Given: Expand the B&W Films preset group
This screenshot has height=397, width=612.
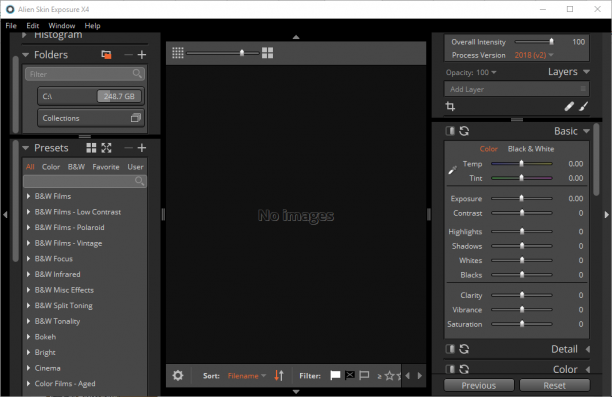Looking at the screenshot, I should pyautogui.click(x=28, y=196).
